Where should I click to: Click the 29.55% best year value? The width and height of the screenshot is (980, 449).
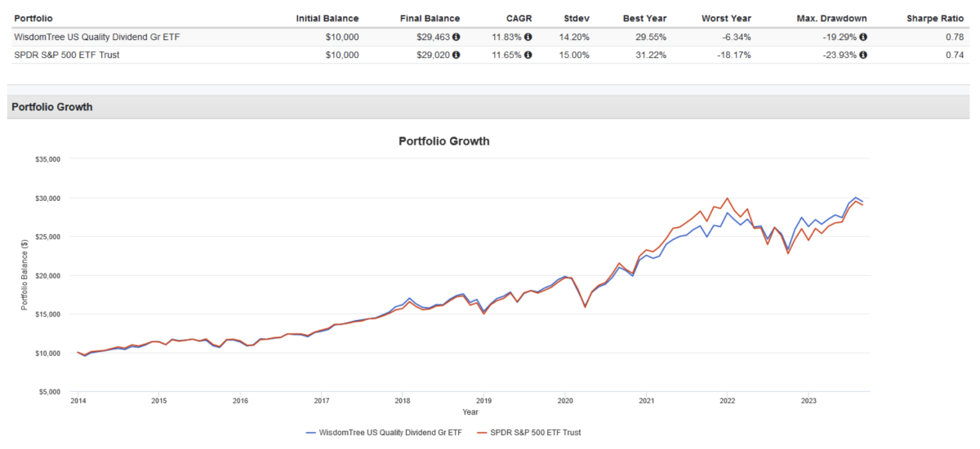point(651,37)
